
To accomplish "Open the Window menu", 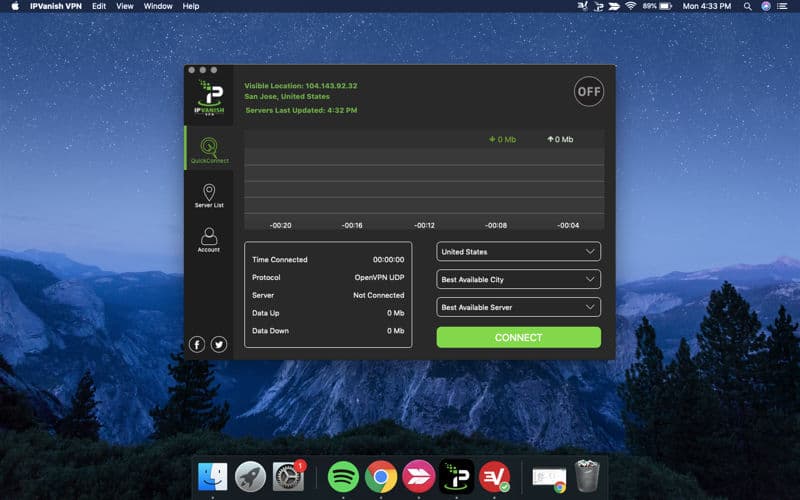I will click(158, 6).
